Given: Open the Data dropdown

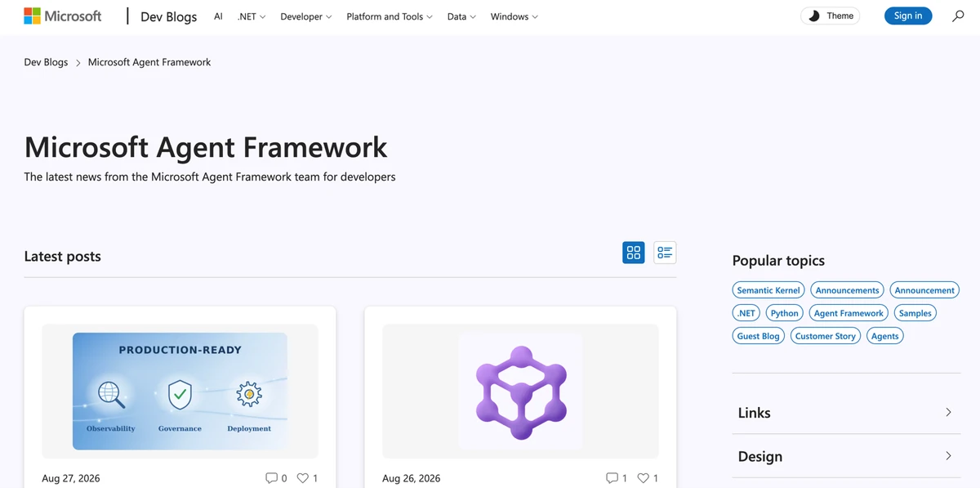Looking at the screenshot, I should [x=461, y=16].
